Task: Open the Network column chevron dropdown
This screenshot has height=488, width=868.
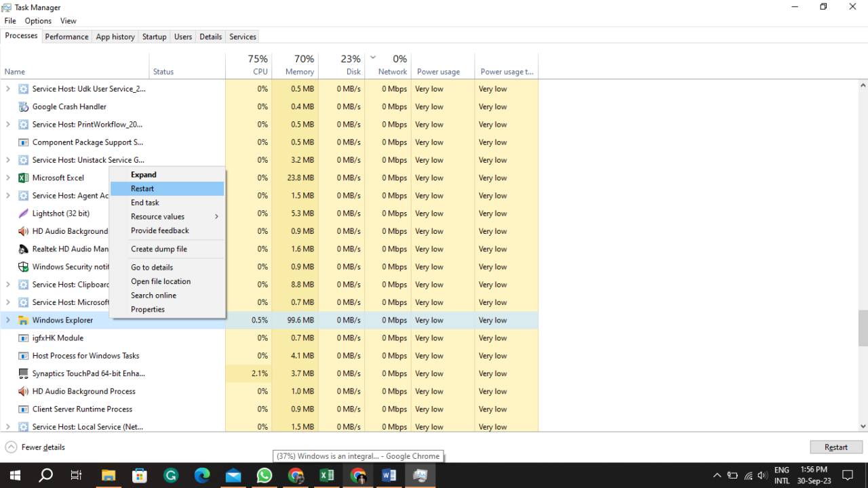Action: pyautogui.click(x=372, y=58)
